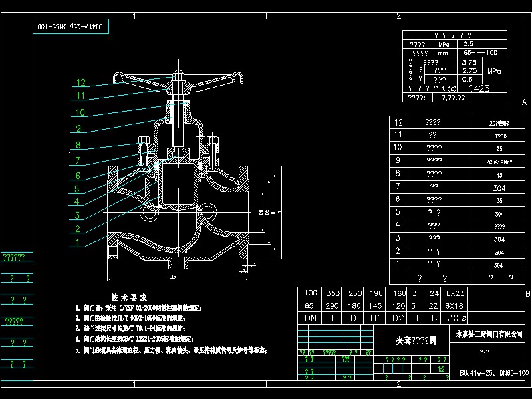The image size is (532, 399).
Task: Click green callout number 5
Action: click(x=77, y=189)
